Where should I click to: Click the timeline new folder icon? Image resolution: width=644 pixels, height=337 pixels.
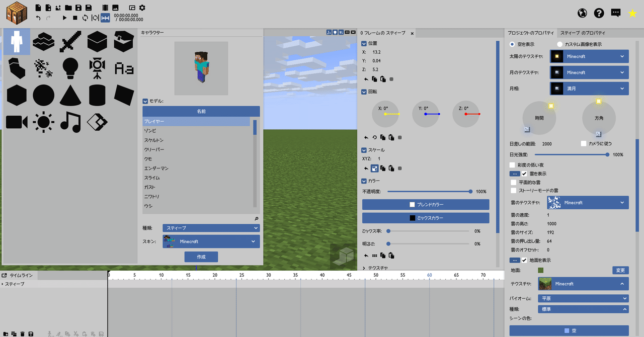(x=6, y=333)
